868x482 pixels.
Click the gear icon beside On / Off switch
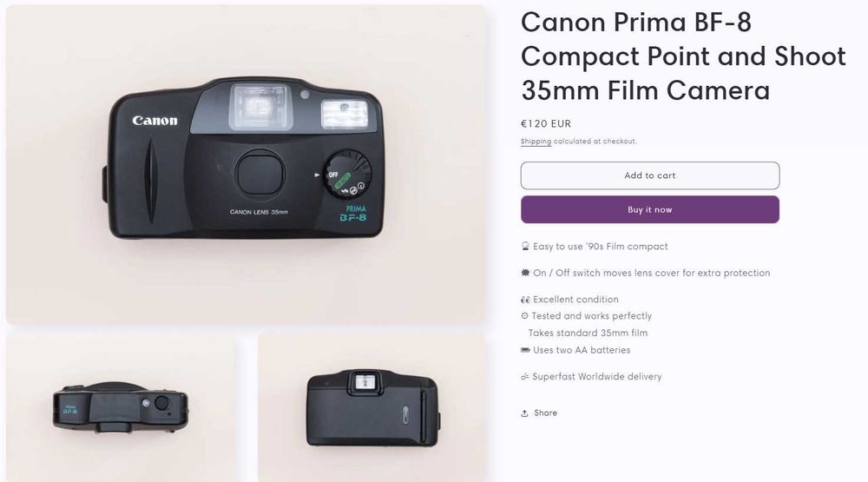525,273
